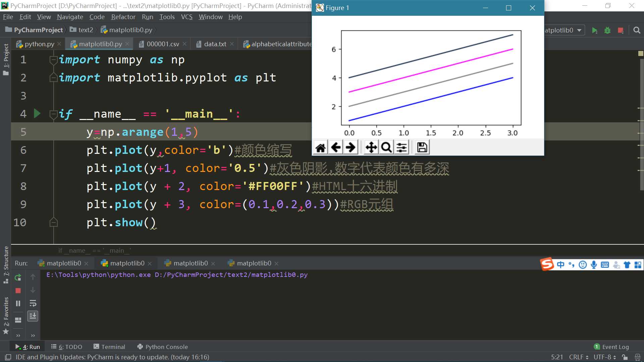Click PyCharmProject in the breadcrumb bar
Image resolution: width=644 pixels, height=362 pixels.
click(x=34, y=30)
